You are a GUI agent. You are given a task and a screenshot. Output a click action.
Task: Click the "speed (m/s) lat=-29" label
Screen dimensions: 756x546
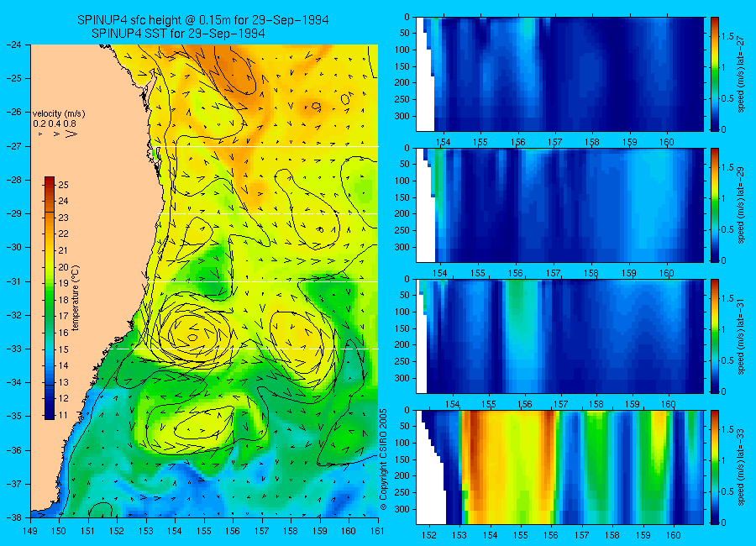click(741, 205)
